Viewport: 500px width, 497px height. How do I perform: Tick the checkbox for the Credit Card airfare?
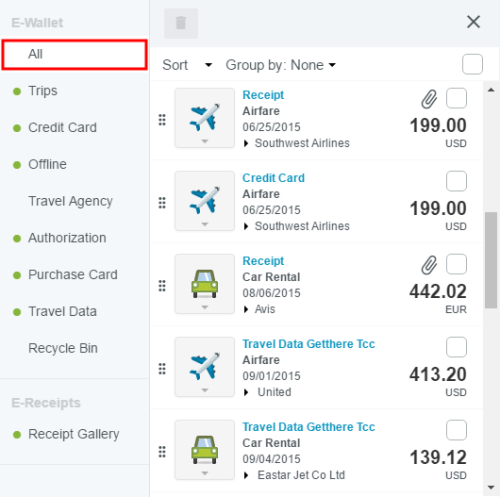coord(456,181)
